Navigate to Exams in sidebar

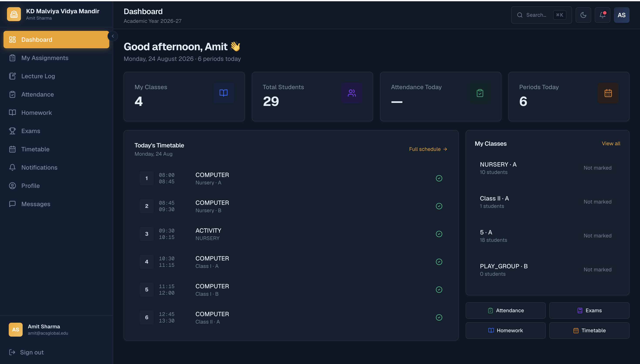56,131
